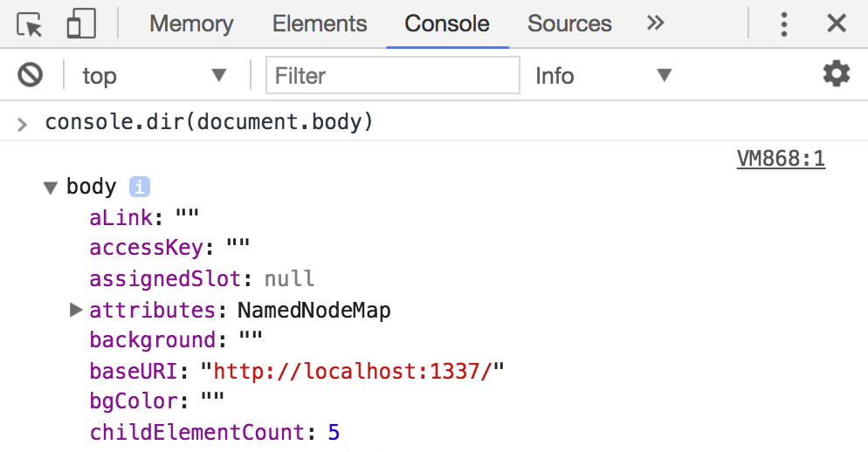Click the assignedSlot: null row
Viewport: 868px width, 452px height.
click(x=202, y=278)
